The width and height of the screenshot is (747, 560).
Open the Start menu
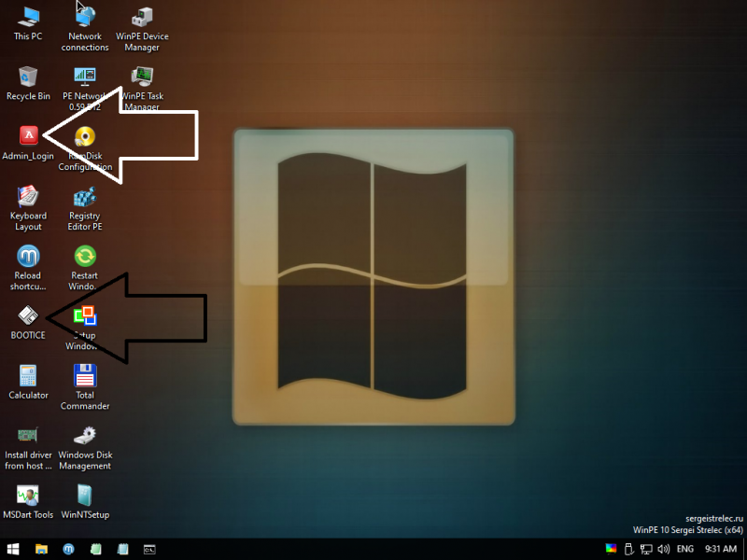coord(13,549)
